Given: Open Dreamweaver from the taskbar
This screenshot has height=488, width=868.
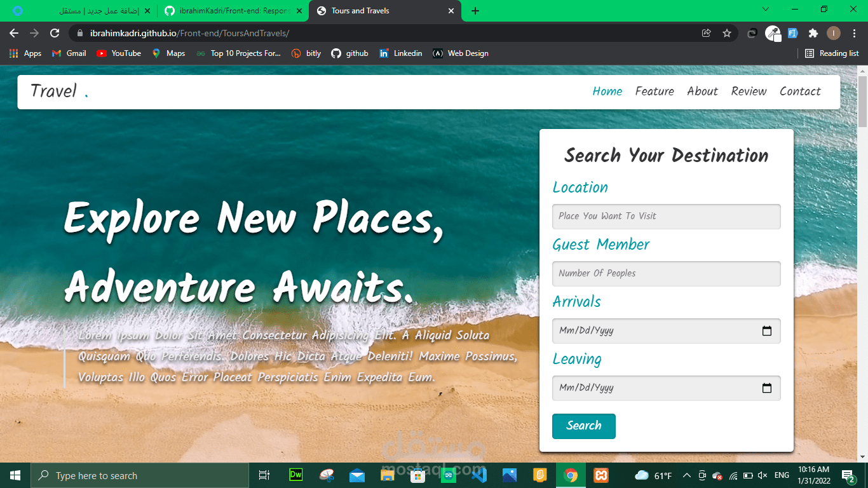Looking at the screenshot, I should tap(295, 475).
